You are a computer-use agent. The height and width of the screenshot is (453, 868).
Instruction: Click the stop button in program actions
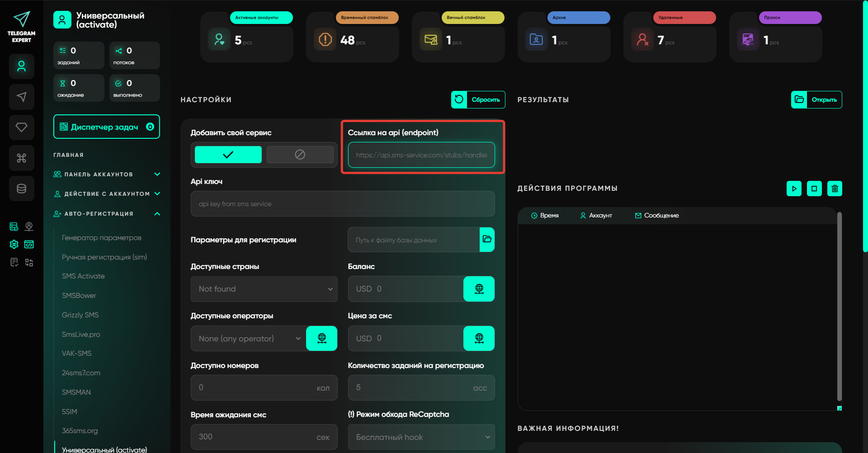tap(814, 189)
